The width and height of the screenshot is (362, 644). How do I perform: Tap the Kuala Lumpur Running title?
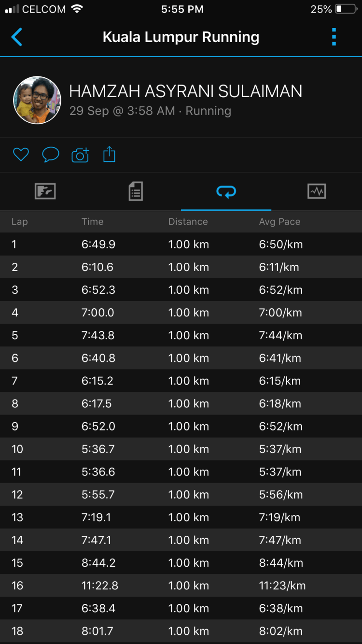coord(181,37)
